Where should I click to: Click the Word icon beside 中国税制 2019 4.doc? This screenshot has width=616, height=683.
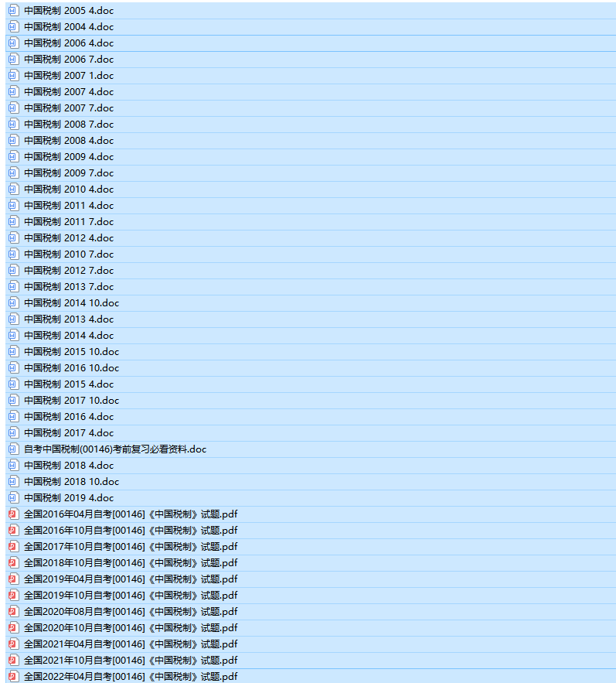tap(13, 498)
